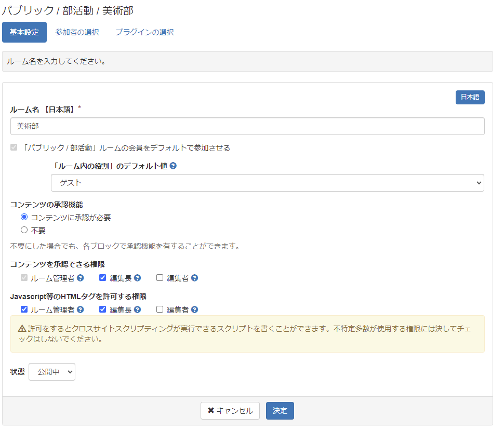Select the 不要 radio option
The image size is (504, 431).
coord(24,230)
